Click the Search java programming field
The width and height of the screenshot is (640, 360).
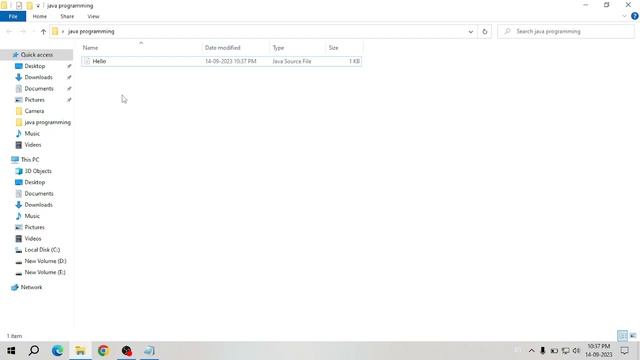566,31
